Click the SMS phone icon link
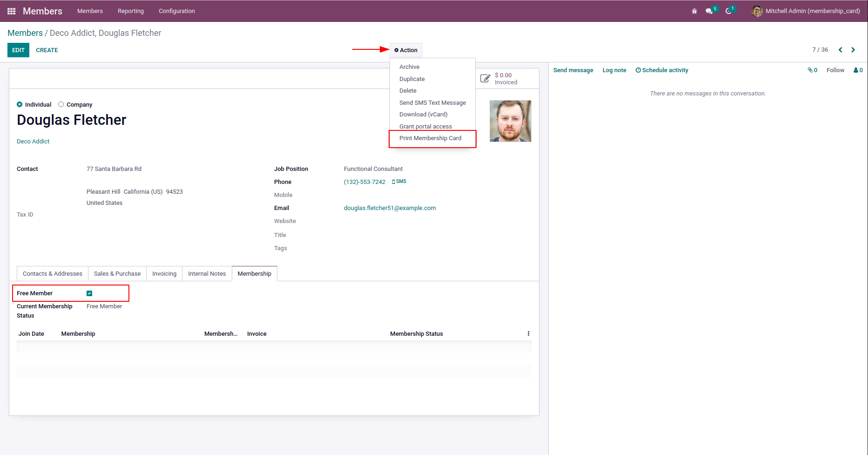Viewport: 868px width, 455px height. [399, 182]
